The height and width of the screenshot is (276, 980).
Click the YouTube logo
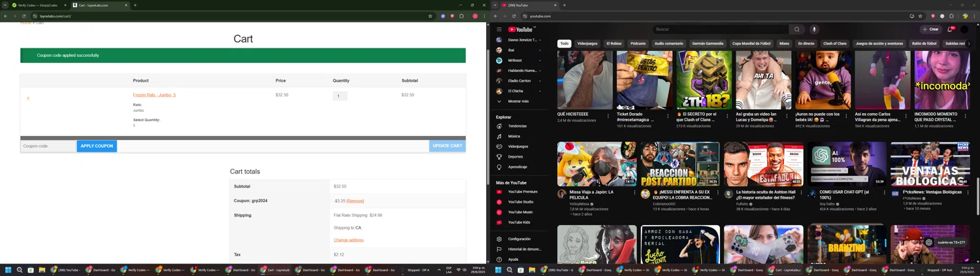pyautogui.click(x=521, y=29)
